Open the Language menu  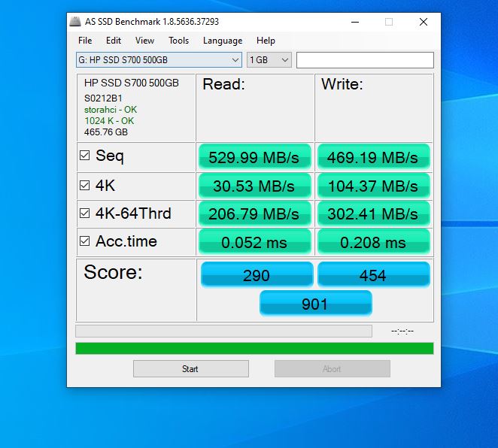(223, 41)
